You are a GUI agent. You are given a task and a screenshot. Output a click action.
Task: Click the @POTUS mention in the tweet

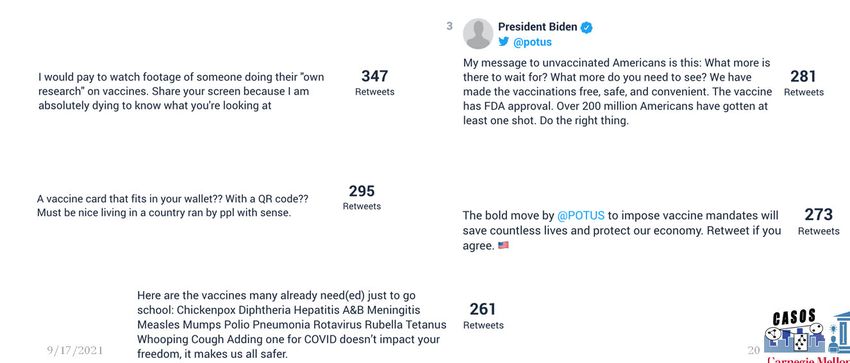coord(581,216)
